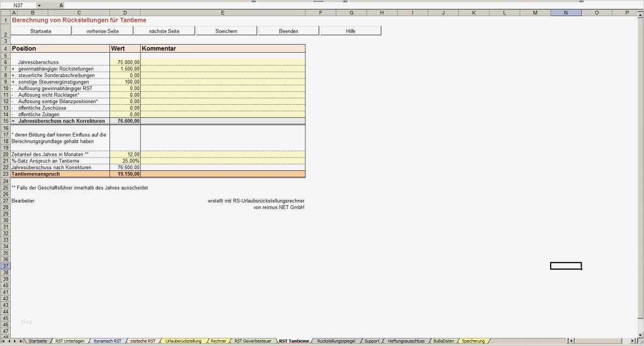
Task: Click the Jahresüberschuss value 75.000,00
Action: pos(125,62)
